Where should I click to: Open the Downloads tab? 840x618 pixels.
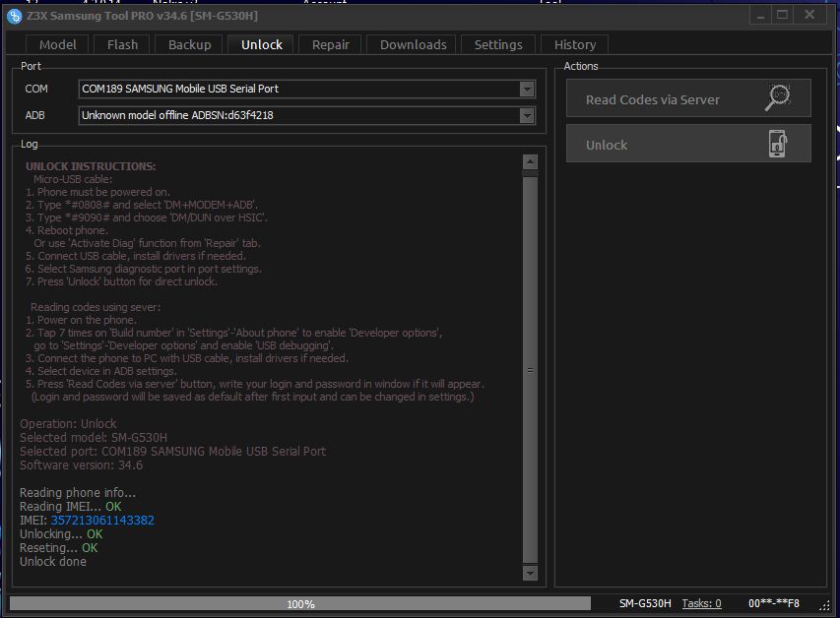[x=413, y=45]
